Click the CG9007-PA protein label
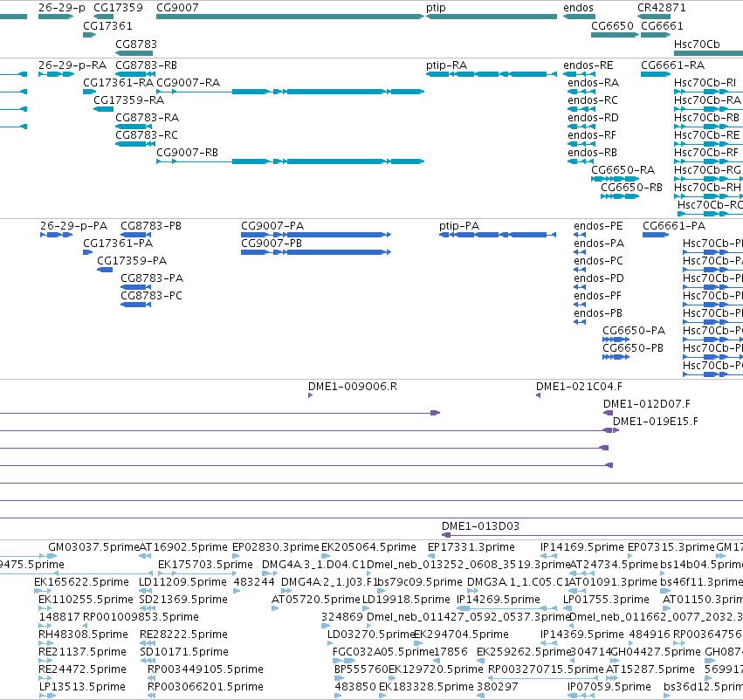Viewport: 743px width, 700px height. (272, 226)
